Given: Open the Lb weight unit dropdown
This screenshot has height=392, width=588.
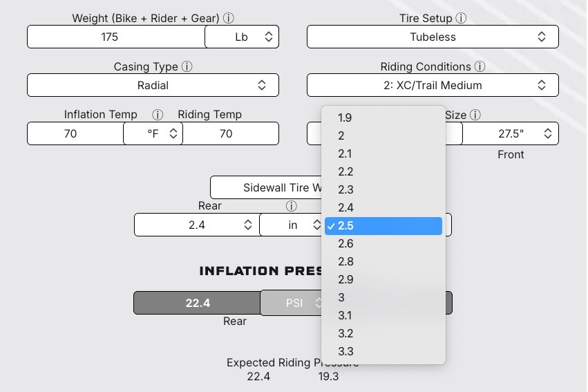Looking at the screenshot, I should click(242, 37).
